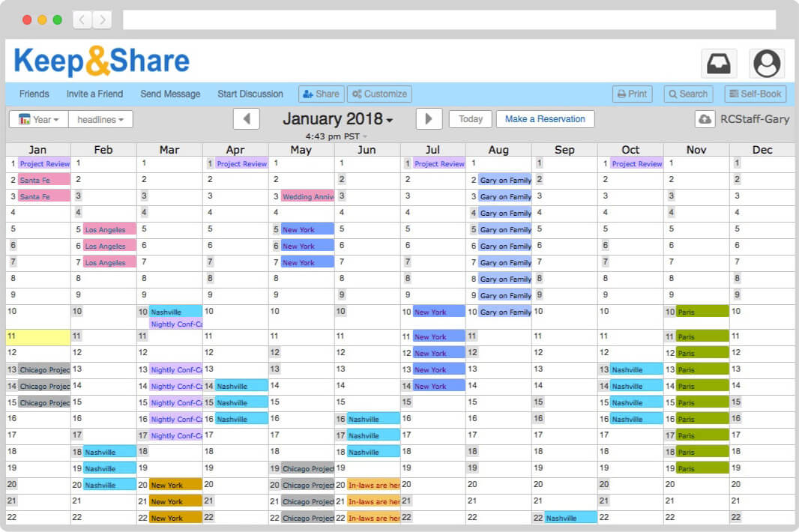This screenshot has width=799, height=532.
Task: Click the Keep&Share logo
Action: pyautogui.click(x=102, y=61)
